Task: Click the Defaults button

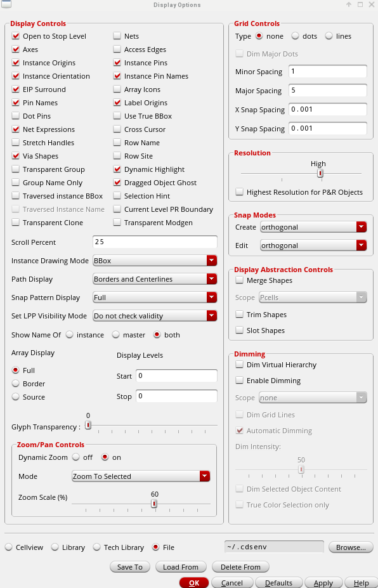Action: tap(278, 583)
